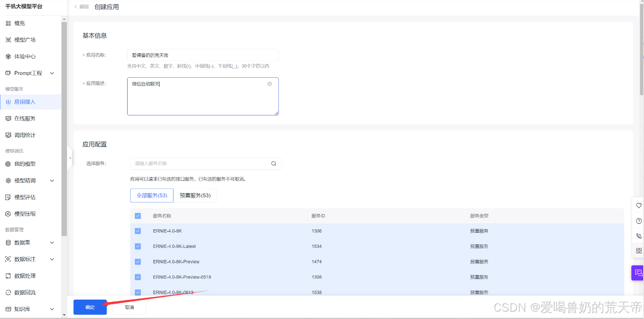644x319 pixels.
Task: Click the 取消 cancel button
Action: pos(129,307)
